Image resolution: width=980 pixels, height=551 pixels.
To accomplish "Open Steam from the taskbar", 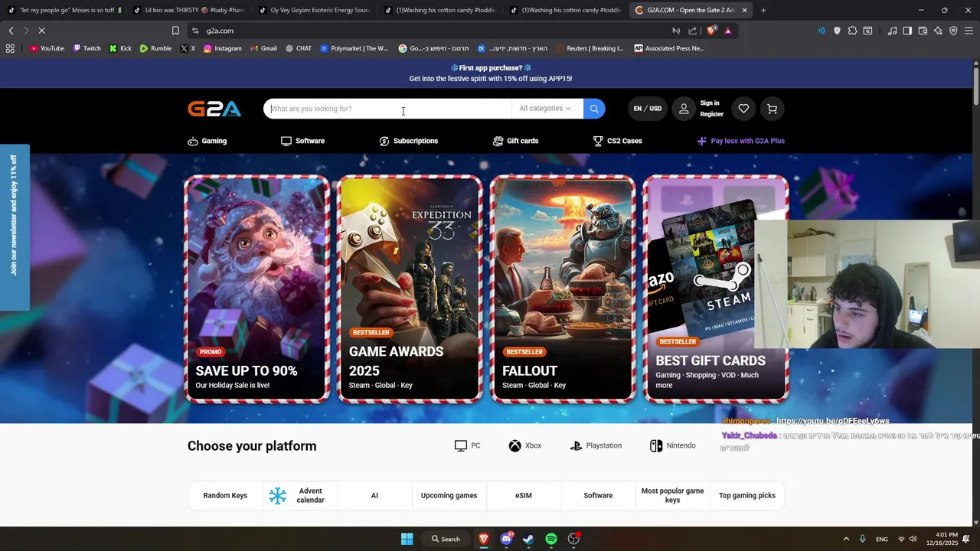I will [x=528, y=539].
